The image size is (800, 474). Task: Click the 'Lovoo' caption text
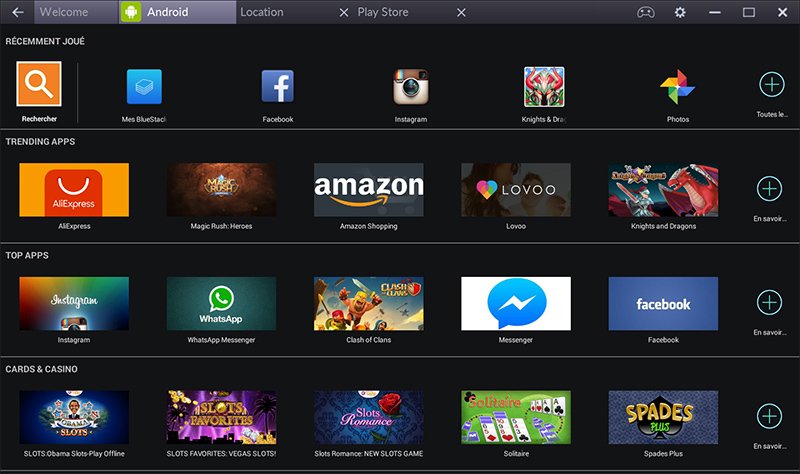pos(516,226)
